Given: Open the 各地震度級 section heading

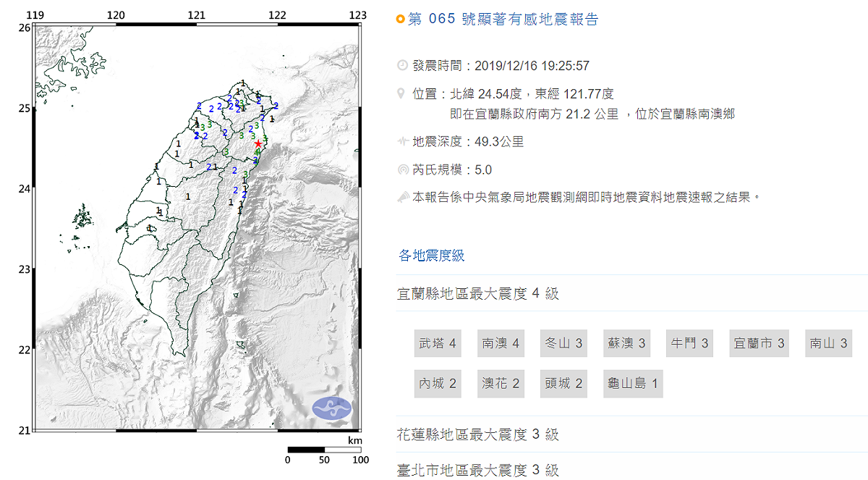Looking at the screenshot, I should pos(432,255).
